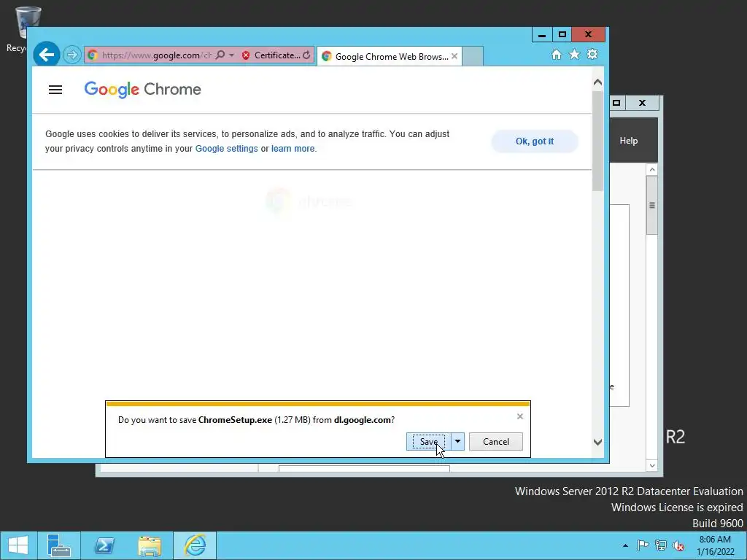Click the muted volume tray icon
This screenshot has width=747, height=560.
[678, 545]
